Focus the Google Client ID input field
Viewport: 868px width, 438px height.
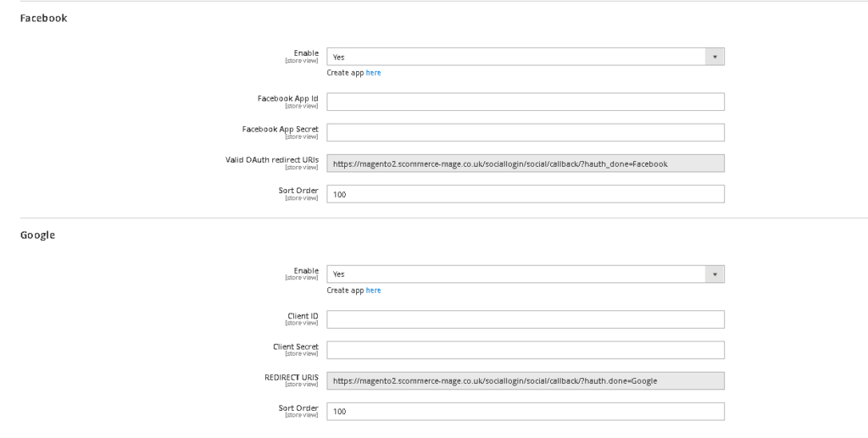tap(526, 319)
